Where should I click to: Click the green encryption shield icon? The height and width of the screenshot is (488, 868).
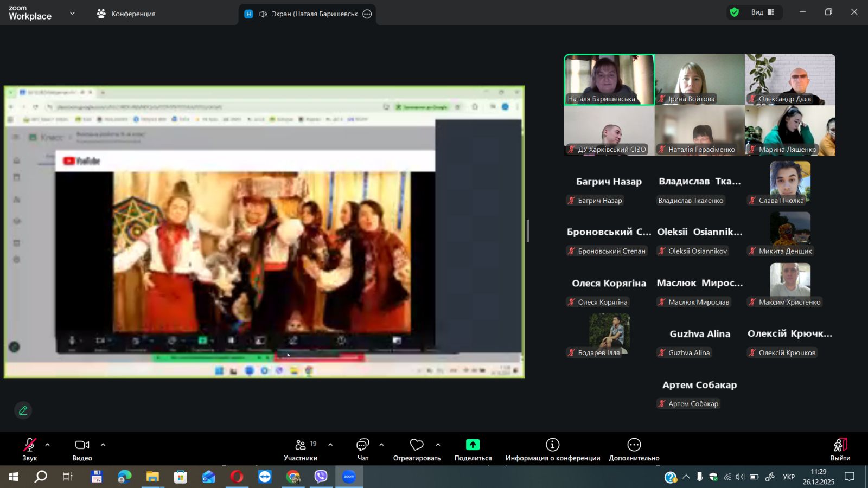tap(735, 12)
